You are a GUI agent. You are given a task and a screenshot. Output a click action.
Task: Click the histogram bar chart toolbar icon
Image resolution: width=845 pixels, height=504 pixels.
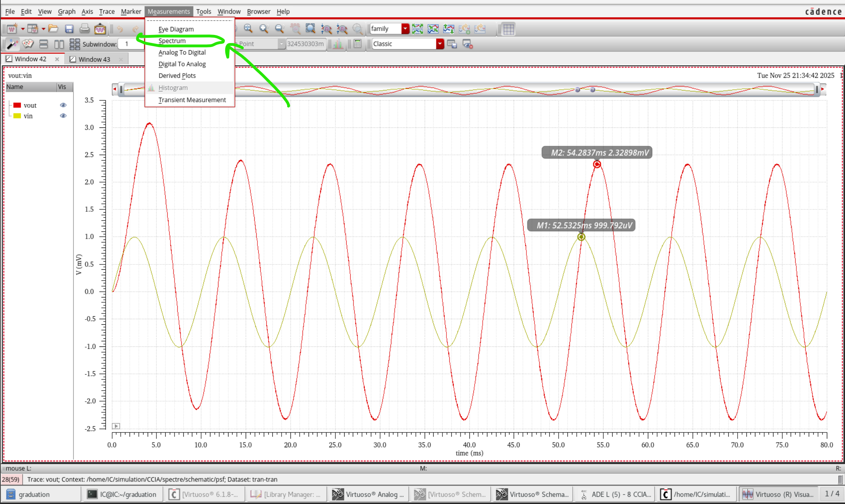[338, 44]
